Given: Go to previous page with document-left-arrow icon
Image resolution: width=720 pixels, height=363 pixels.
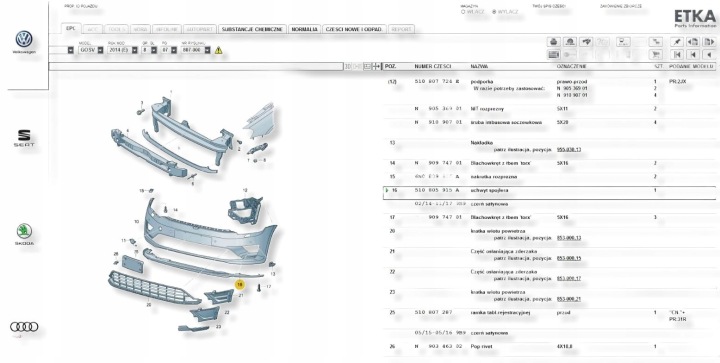Looking at the screenshot, I should click(x=692, y=42).
